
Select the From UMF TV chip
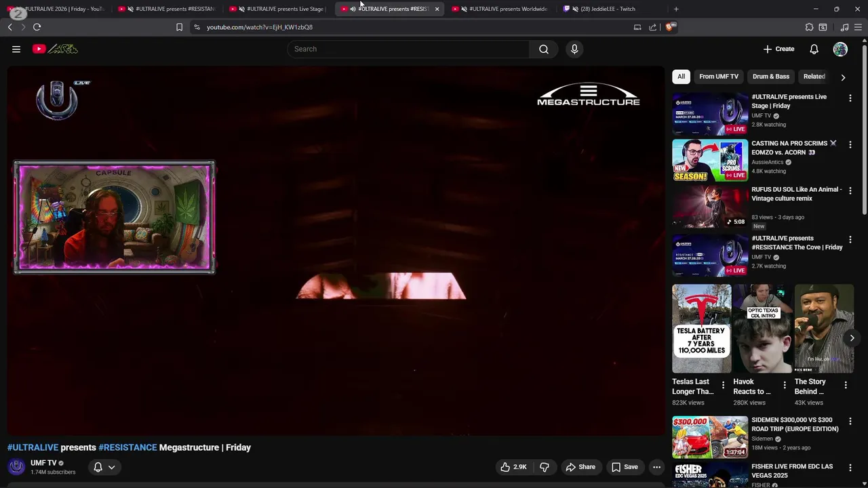pos(719,77)
